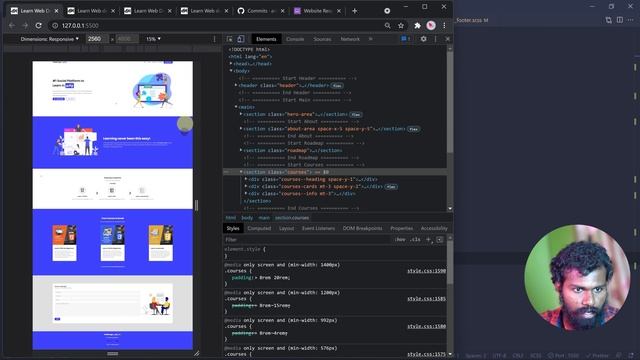The width and height of the screenshot is (640, 360).
Task: Open the Computed styles tab
Action: point(259,229)
